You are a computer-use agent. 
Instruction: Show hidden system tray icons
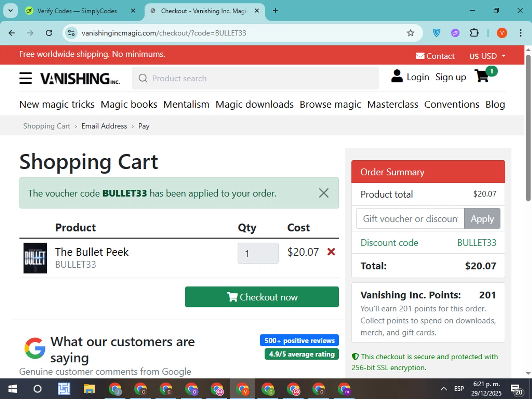pyautogui.click(x=444, y=389)
